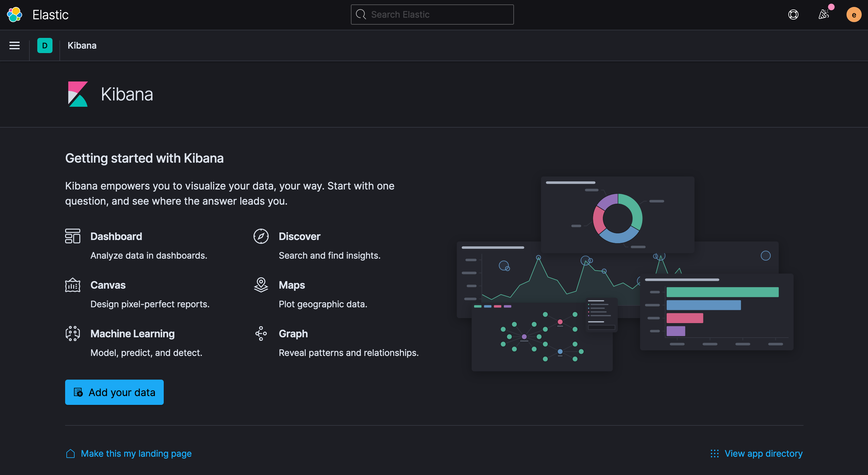
Task: Click Make this my landing page
Action: click(136, 454)
